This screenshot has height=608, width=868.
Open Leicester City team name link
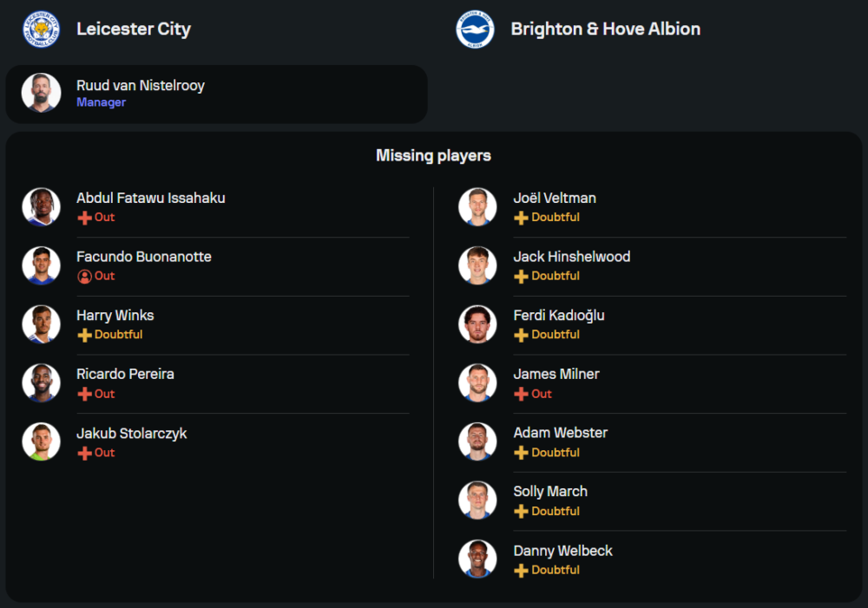point(134,29)
